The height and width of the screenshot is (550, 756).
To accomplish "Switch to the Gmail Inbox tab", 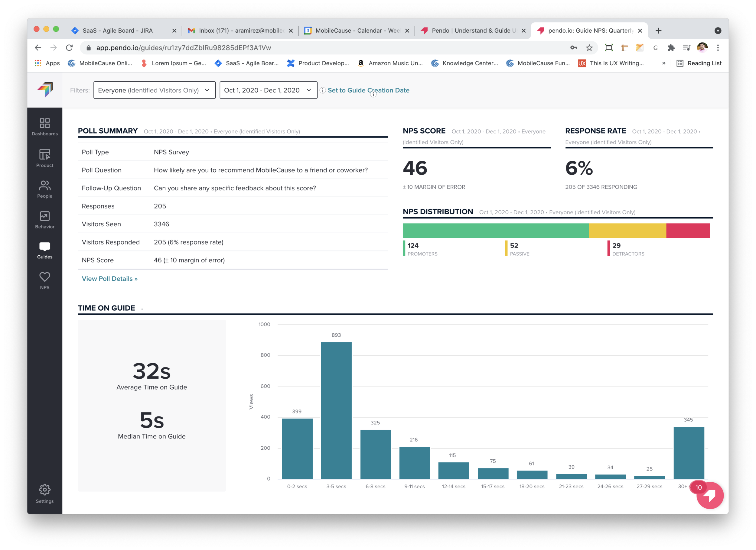I will 240,31.
